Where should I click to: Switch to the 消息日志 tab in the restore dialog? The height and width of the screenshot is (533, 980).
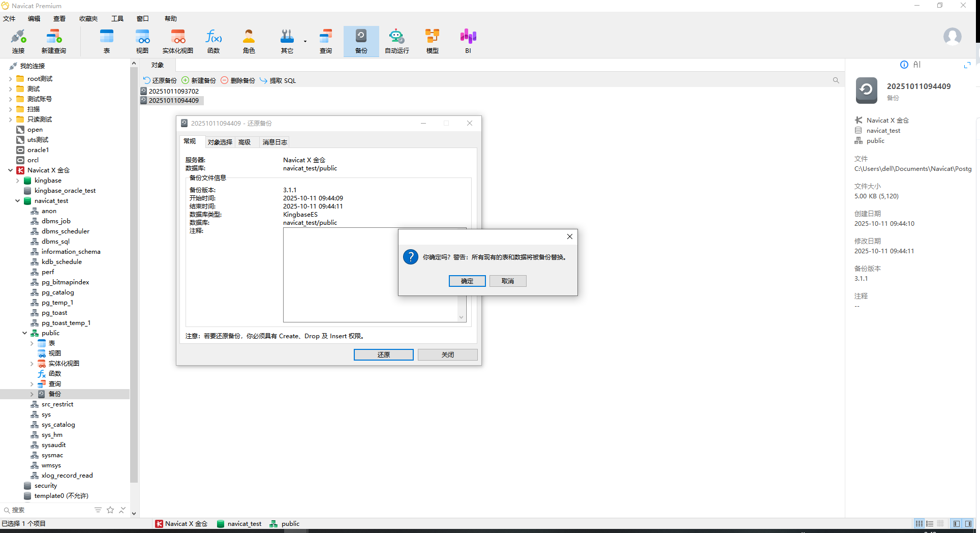tap(275, 142)
